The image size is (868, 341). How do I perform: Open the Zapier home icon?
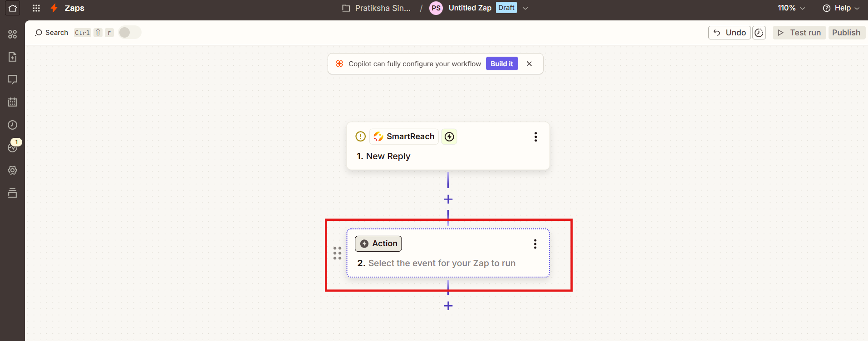pyautogui.click(x=13, y=8)
